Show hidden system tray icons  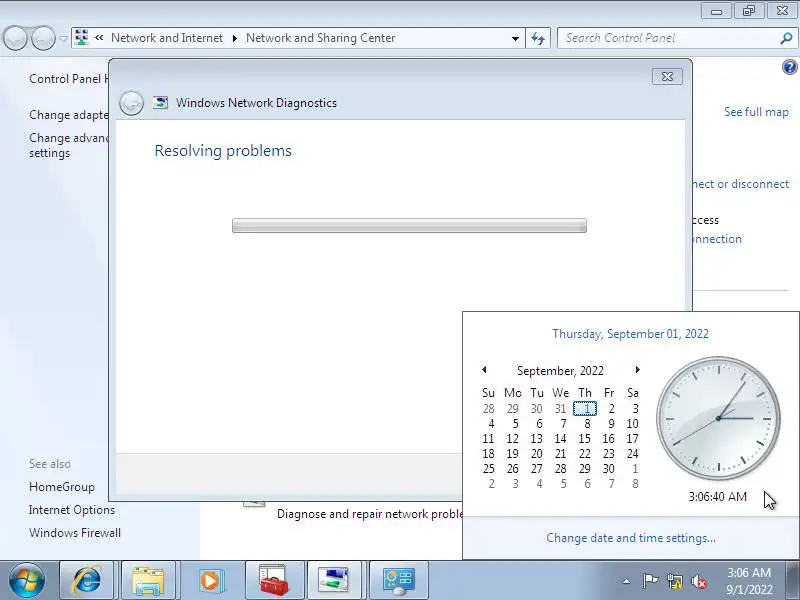(626, 581)
